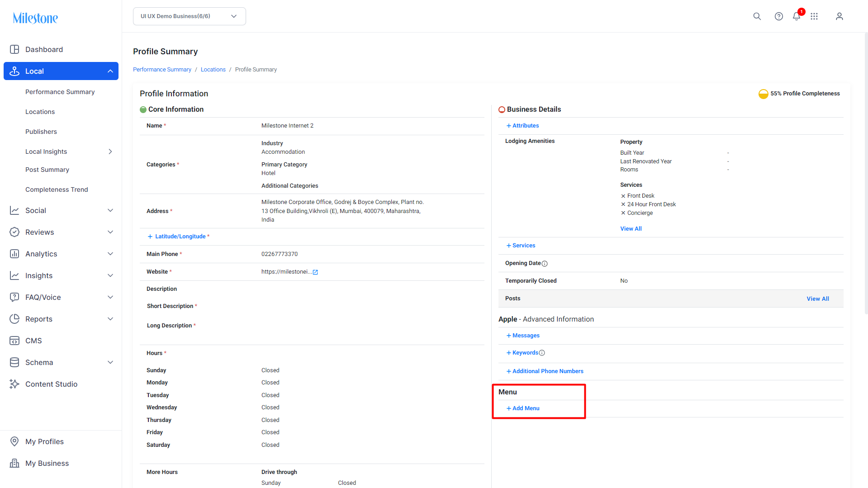The height and width of the screenshot is (488, 868).
Task: Expand the FAQ/Voice menu chevron
Action: 110,297
